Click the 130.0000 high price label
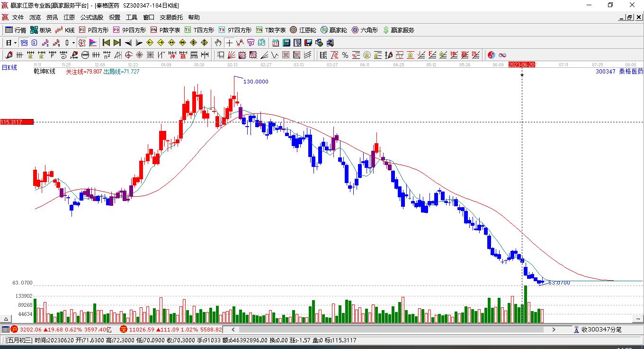Viewport: 644px width, 349px height. click(x=256, y=82)
